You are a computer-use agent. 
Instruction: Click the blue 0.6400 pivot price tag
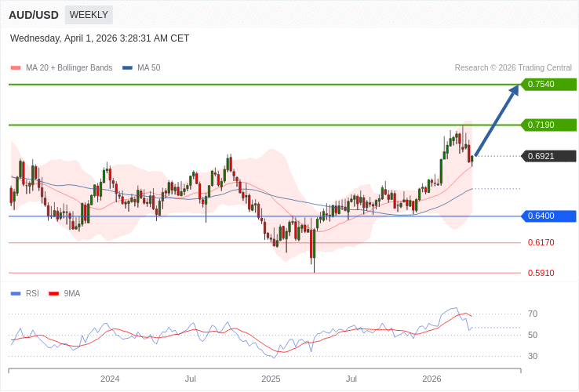(548, 216)
